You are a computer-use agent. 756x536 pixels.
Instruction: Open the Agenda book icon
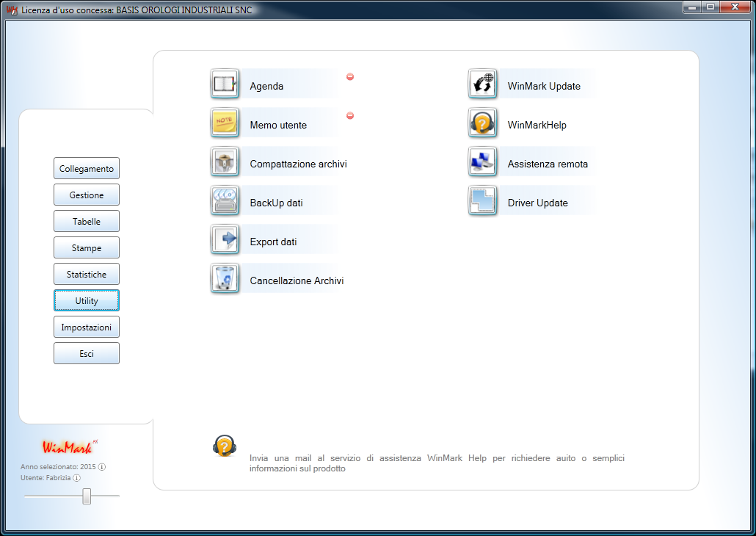(x=225, y=84)
